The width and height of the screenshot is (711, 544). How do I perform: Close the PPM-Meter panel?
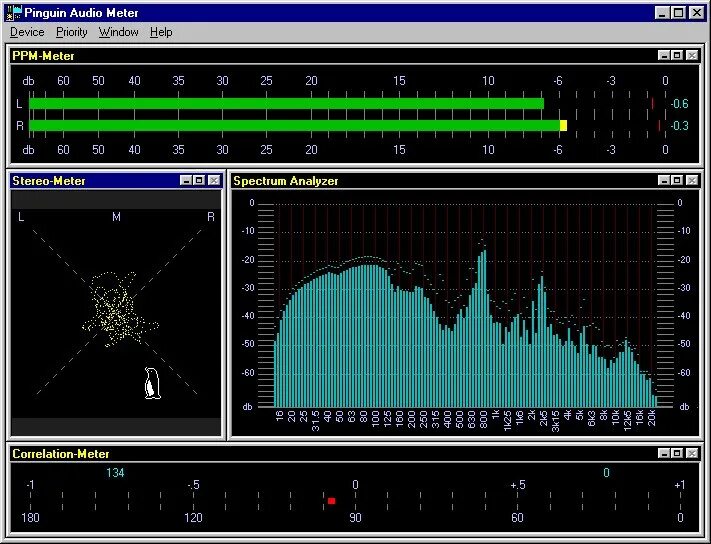[692, 55]
